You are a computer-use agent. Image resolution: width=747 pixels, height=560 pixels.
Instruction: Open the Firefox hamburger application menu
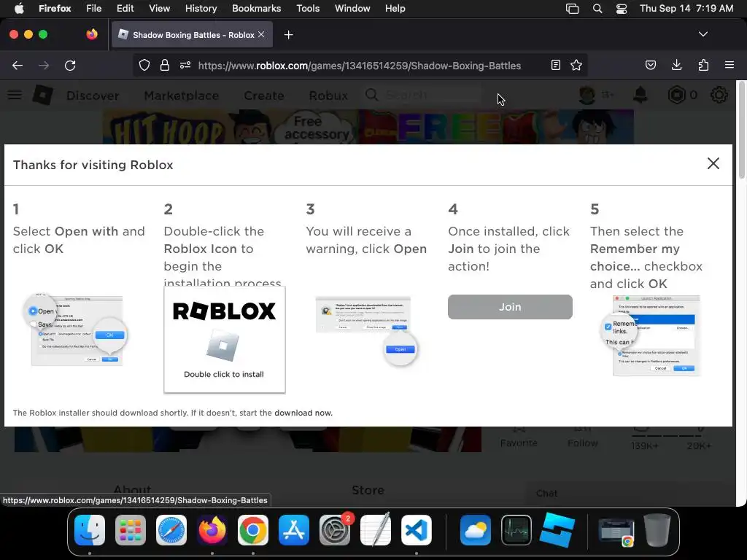pos(729,65)
